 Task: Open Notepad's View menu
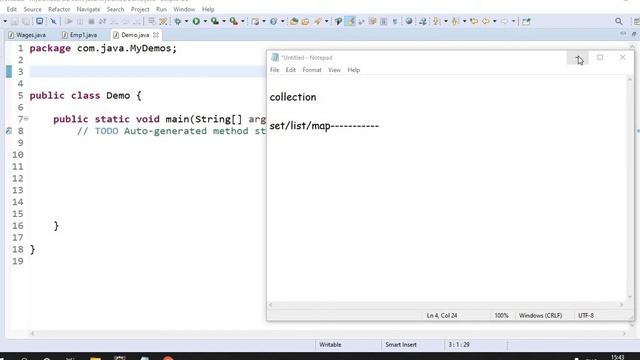pyautogui.click(x=334, y=70)
